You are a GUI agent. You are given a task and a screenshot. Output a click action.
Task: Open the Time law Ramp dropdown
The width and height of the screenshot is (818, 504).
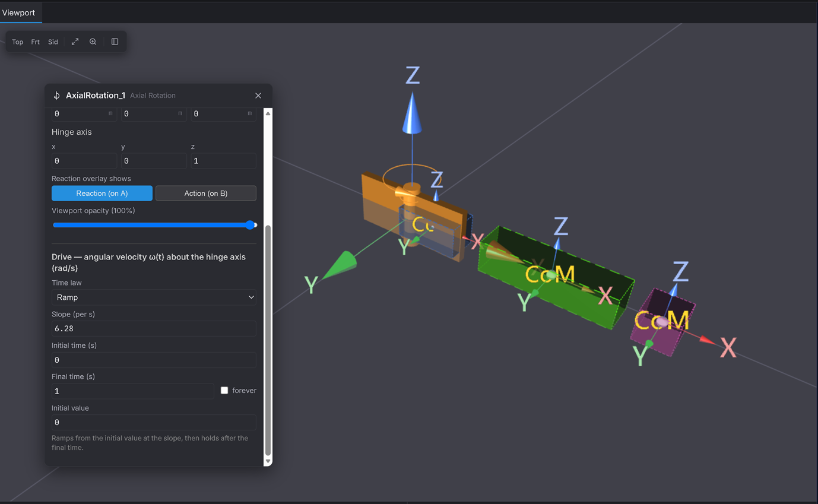154,297
